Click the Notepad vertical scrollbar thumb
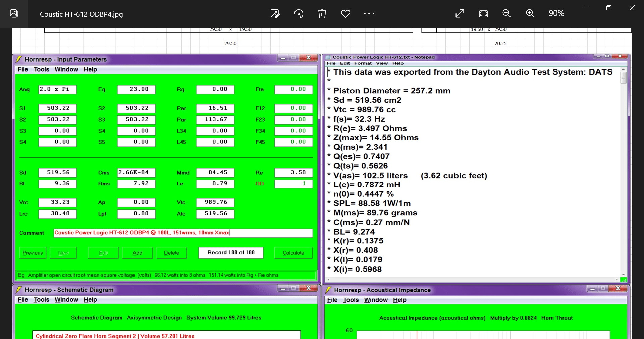This screenshot has width=644, height=339. (624, 78)
